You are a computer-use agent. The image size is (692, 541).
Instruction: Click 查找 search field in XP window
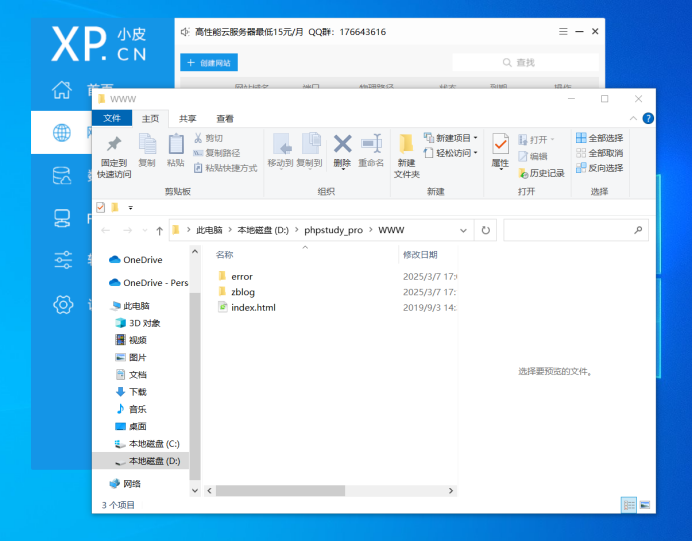(x=525, y=63)
